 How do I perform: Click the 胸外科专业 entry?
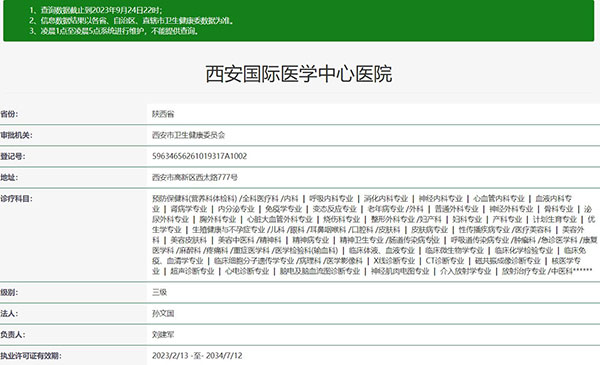coord(218,219)
